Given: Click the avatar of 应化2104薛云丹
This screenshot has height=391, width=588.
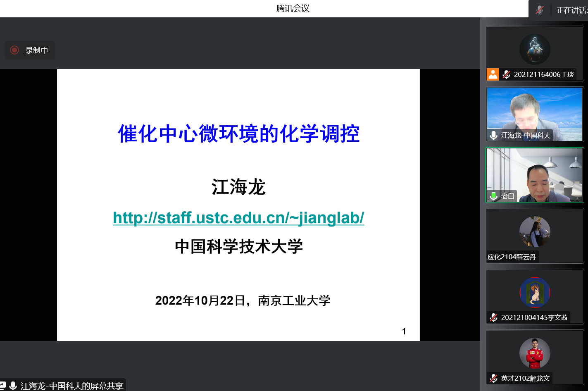Looking at the screenshot, I should coord(535,231).
